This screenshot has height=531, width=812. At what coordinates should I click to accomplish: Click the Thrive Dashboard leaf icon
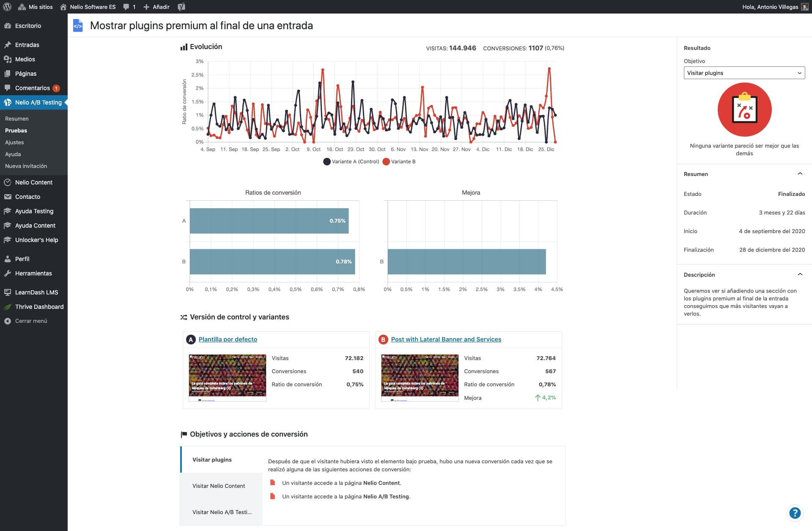coord(8,307)
